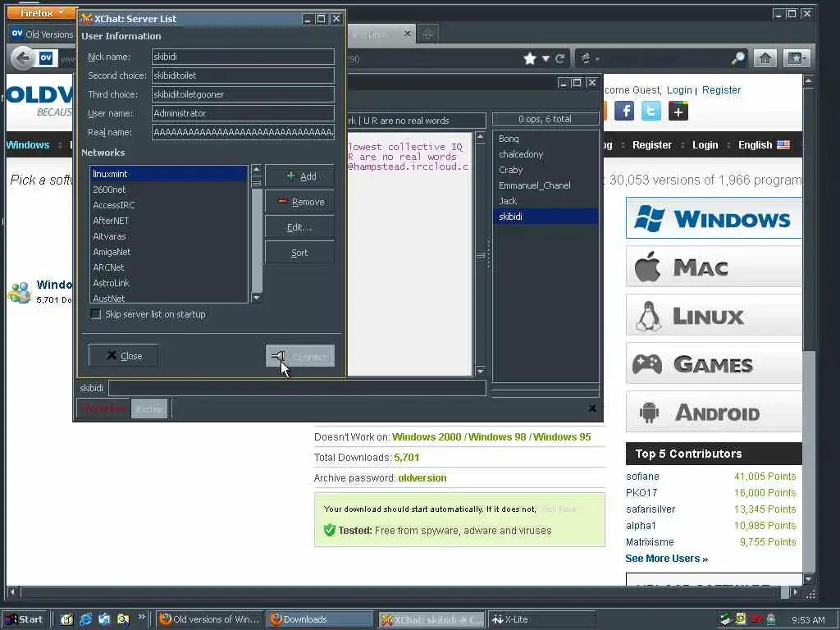Open the Downloads taskbar window
This screenshot has width=840, height=630.
[321, 619]
